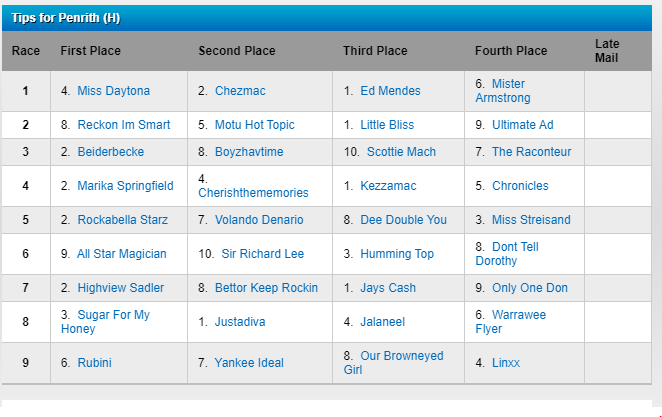Image resolution: width=662 pixels, height=417 pixels.
Task: Click the Late Mail column header
Action: pos(607,51)
